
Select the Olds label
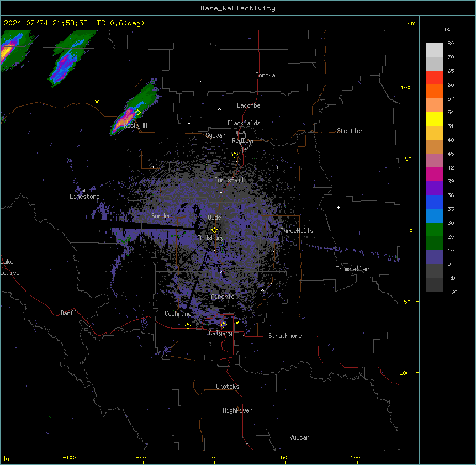(214, 218)
